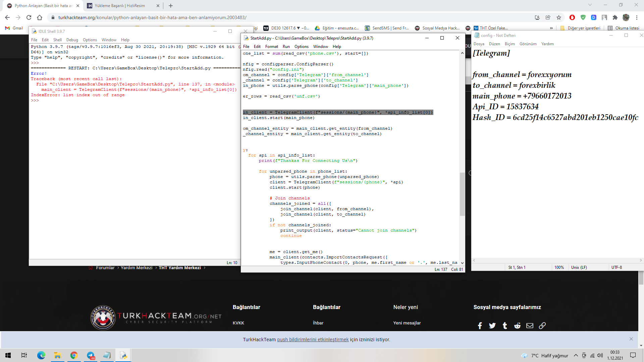The width and height of the screenshot is (644, 362).
Task: Open the KVKK footer link
Action: (238, 323)
